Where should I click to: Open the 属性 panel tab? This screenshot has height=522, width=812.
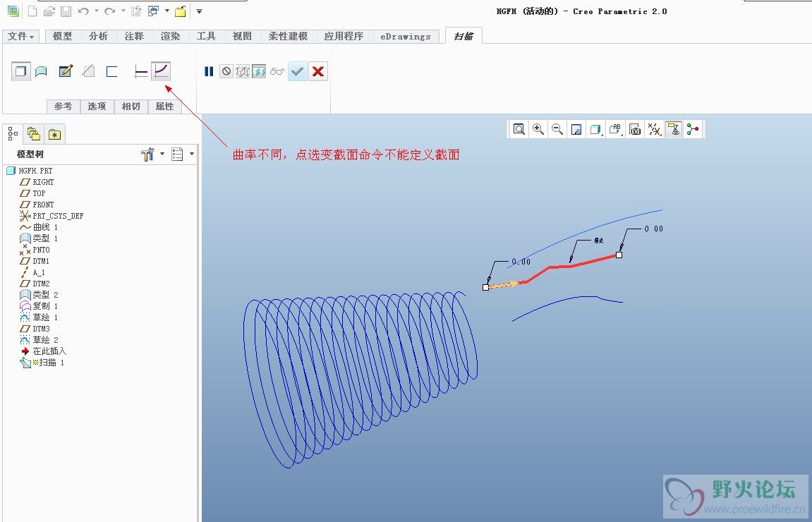[x=164, y=106]
